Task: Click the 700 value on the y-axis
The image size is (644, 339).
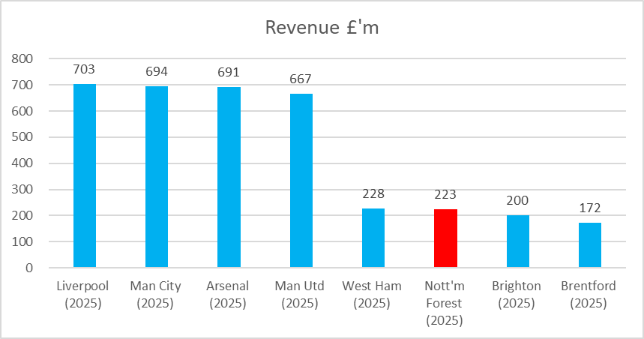Action: [x=22, y=85]
